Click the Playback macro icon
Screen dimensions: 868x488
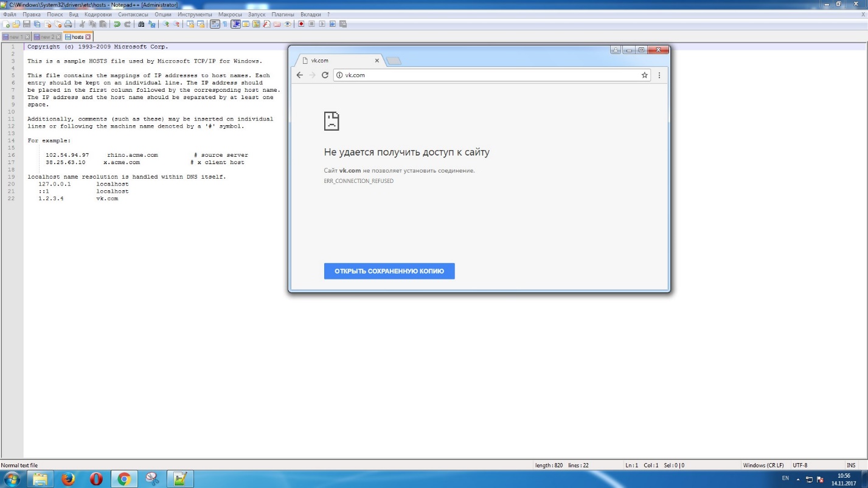322,24
